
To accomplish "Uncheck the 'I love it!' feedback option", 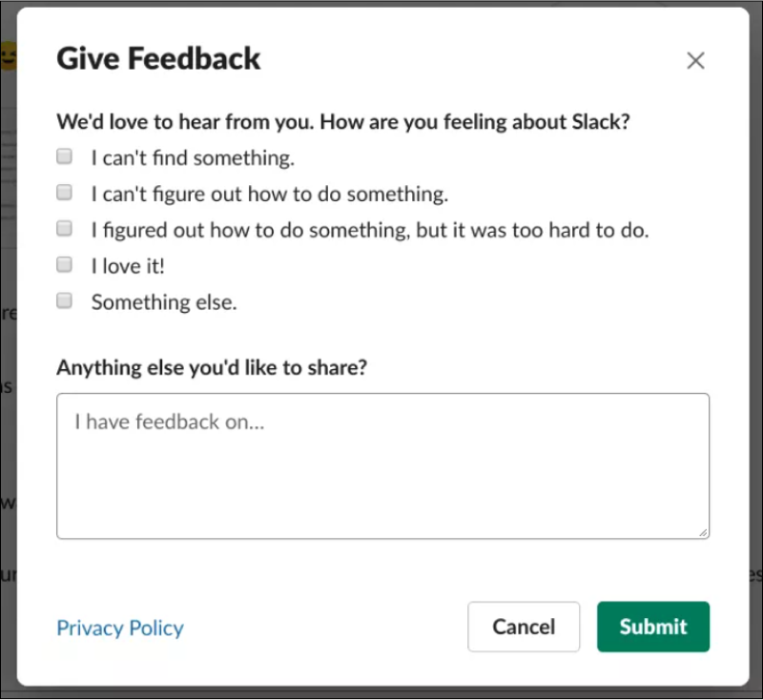I will point(64,264).
